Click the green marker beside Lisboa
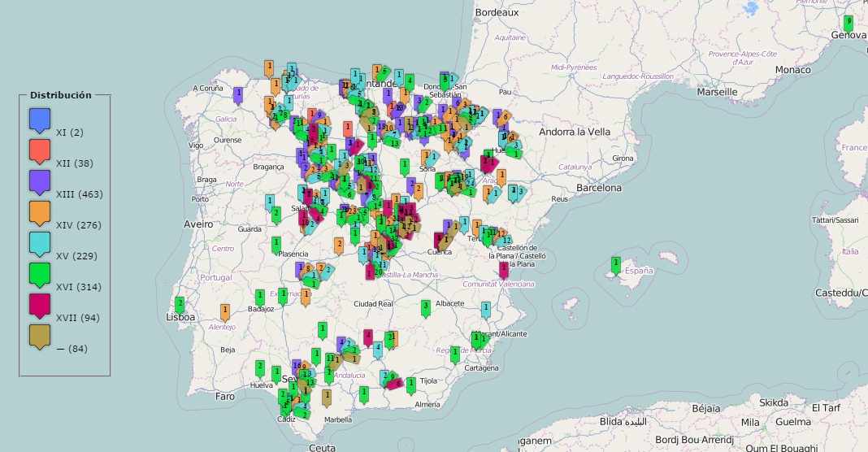 180,305
